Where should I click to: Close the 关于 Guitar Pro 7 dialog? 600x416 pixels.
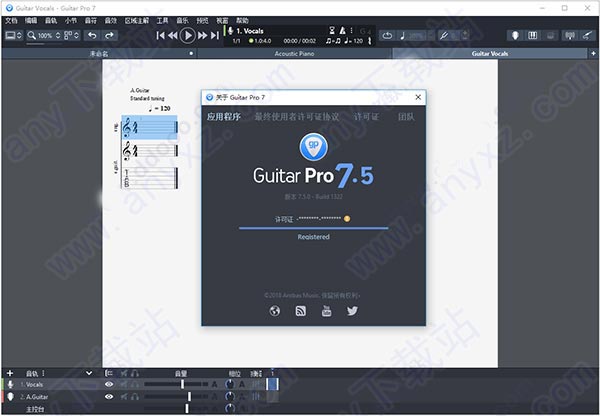click(418, 97)
